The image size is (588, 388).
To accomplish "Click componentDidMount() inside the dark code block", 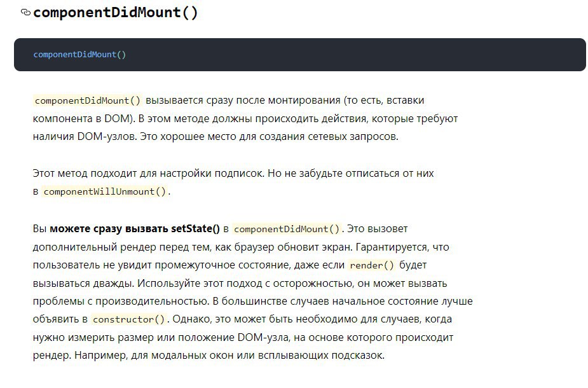I will 79,55.
